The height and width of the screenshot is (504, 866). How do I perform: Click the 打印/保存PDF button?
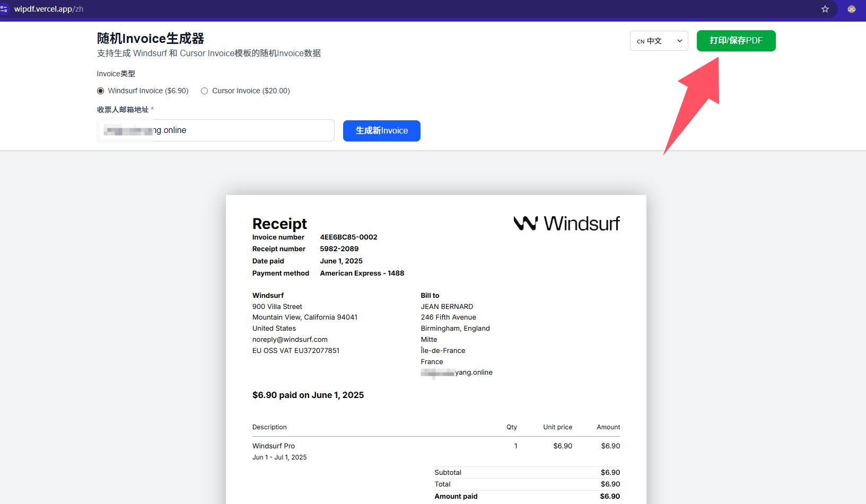click(736, 41)
